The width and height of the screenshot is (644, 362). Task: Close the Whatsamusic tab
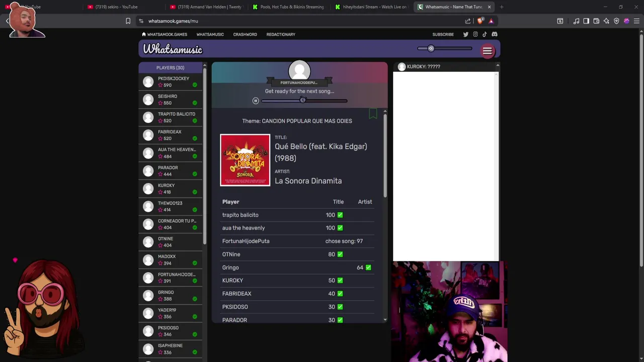(489, 7)
